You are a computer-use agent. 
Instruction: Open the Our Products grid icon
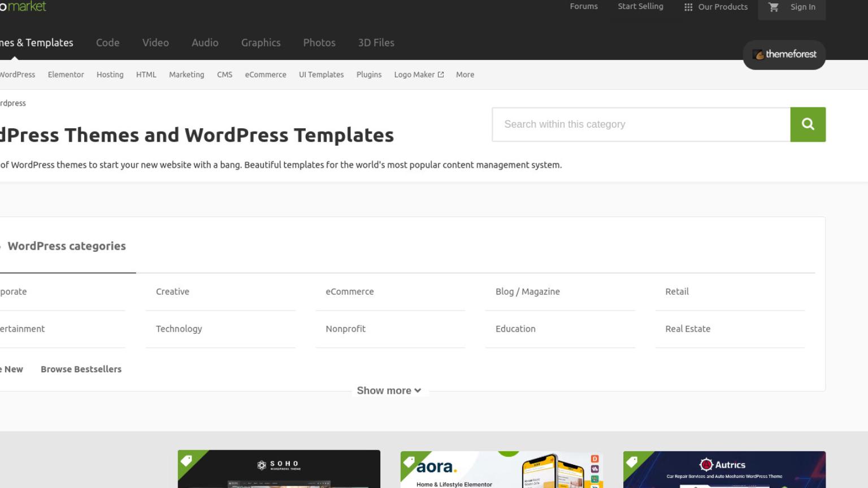tap(688, 7)
